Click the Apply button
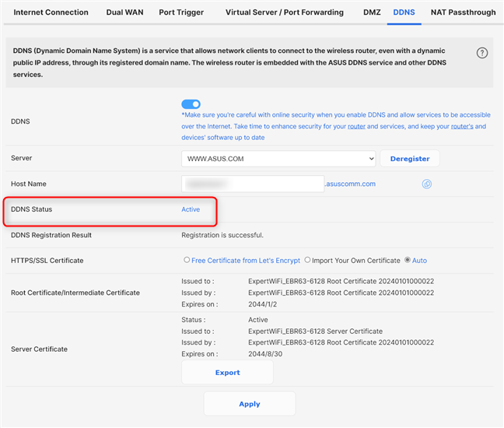Screen dimensions: 504x428 pos(249,404)
